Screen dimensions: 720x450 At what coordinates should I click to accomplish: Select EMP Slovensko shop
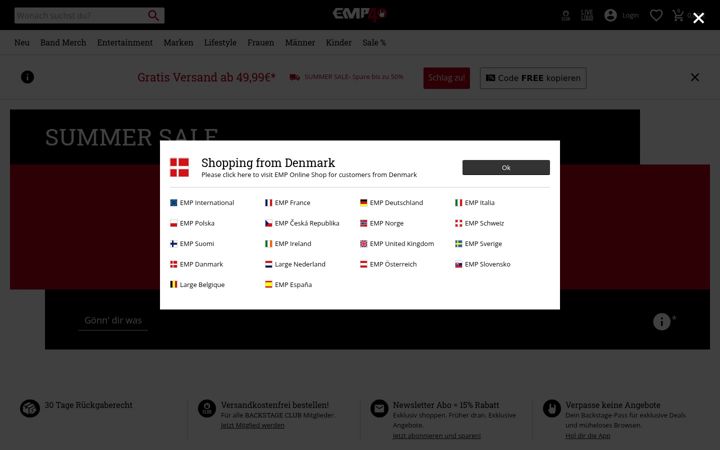pyautogui.click(x=483, y=264)
